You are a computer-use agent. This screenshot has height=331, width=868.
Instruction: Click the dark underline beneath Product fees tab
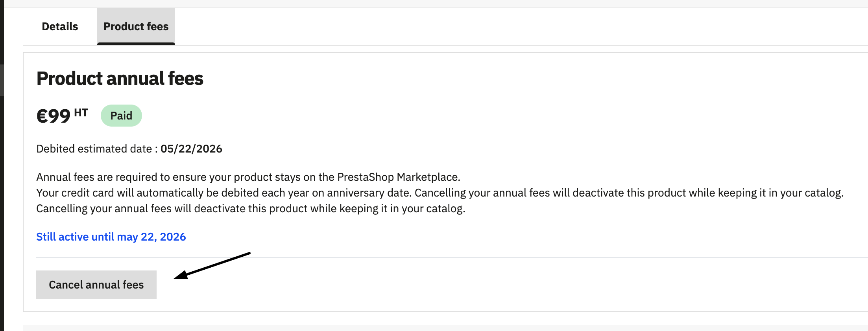pos(136,44)
